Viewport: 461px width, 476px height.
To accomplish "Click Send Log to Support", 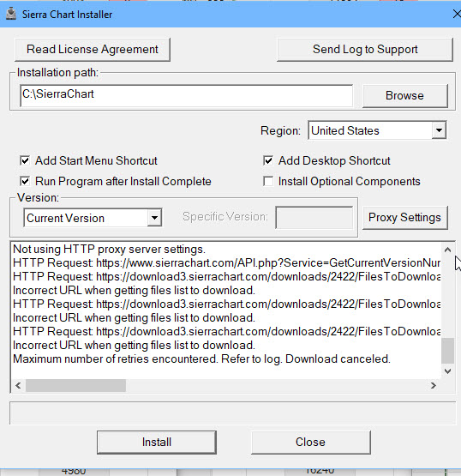I will [365, 50].
